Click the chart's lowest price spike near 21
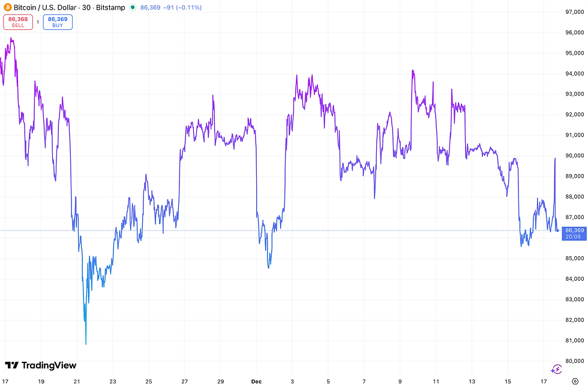The image size is (588, 387). [85, 343]
